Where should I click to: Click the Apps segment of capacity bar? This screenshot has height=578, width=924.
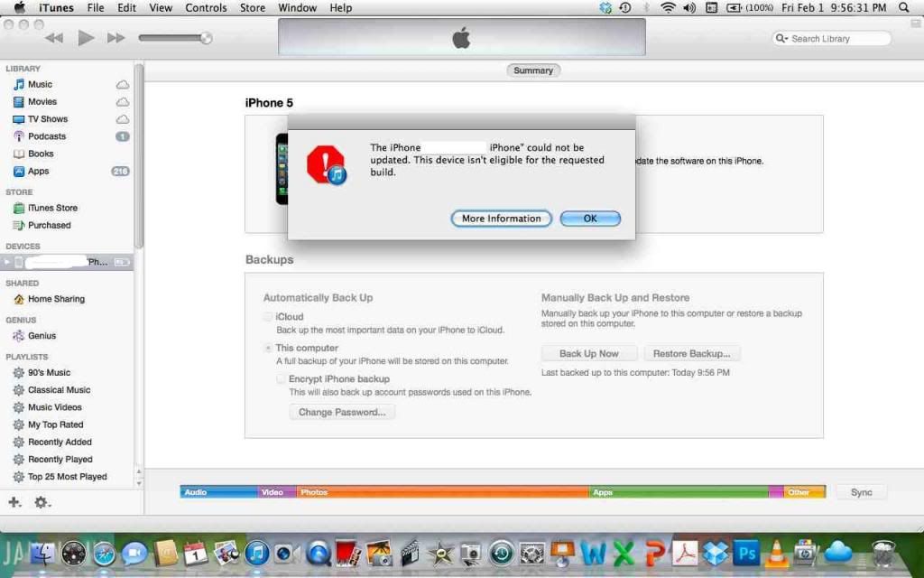tap(679, 492)
